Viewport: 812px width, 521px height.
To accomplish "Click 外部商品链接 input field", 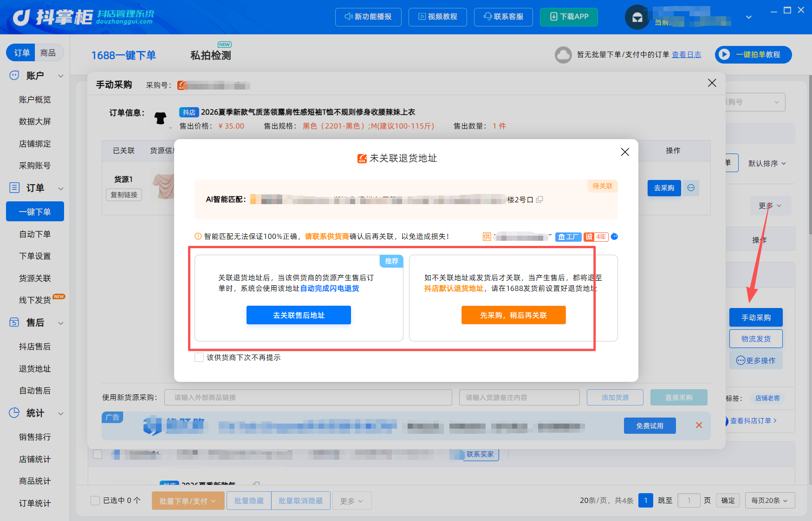I will pos(308,398).
